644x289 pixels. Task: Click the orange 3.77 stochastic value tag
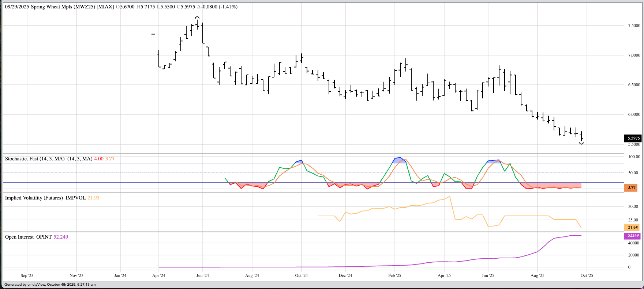coord(632,187)
